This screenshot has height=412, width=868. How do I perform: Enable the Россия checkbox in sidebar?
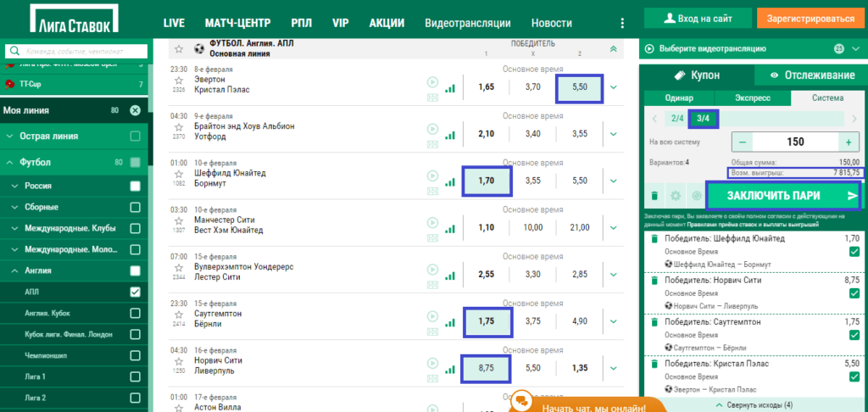click(x=135, y=187)
